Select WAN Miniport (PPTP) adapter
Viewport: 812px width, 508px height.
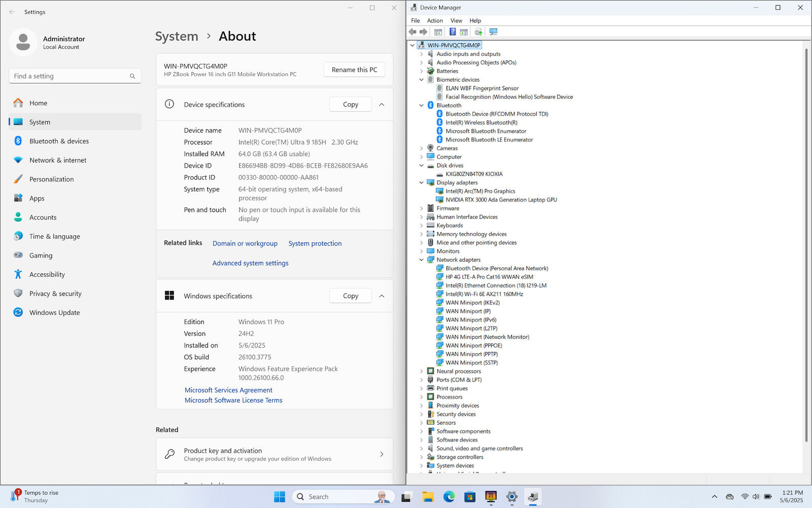click(x=471, y=354)
